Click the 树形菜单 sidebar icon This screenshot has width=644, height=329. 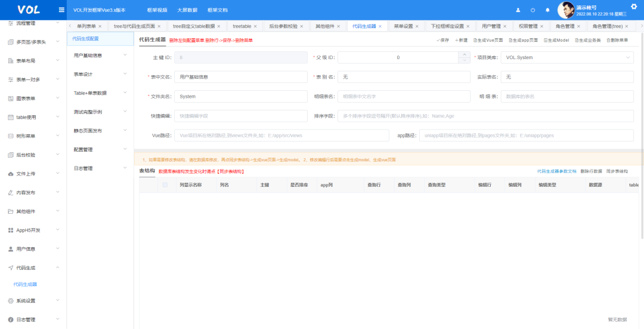click(11, 136)
